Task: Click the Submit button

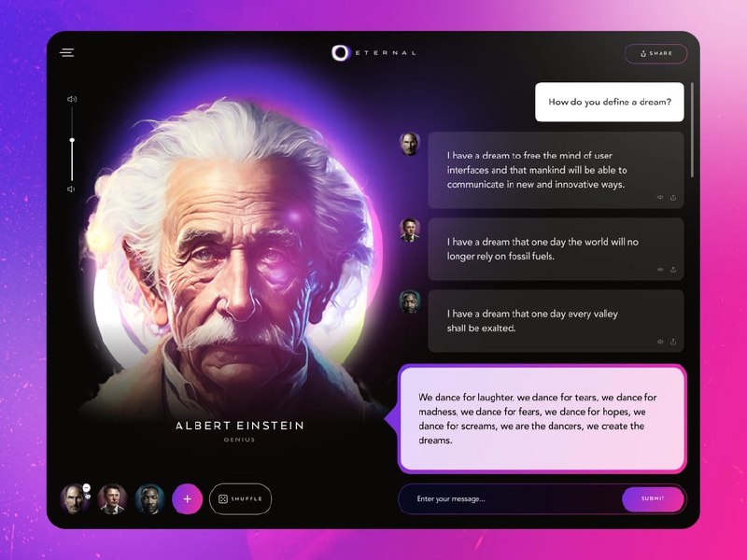Action: [653, 499]
